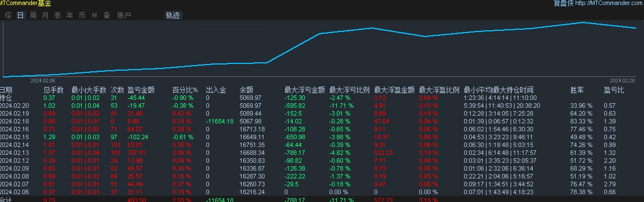
Task: Click balance 16713.18 in the table
Action: [252, 129]
